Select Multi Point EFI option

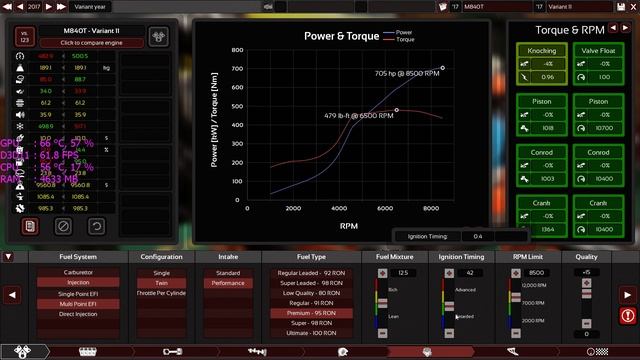[x=78, y=304]
